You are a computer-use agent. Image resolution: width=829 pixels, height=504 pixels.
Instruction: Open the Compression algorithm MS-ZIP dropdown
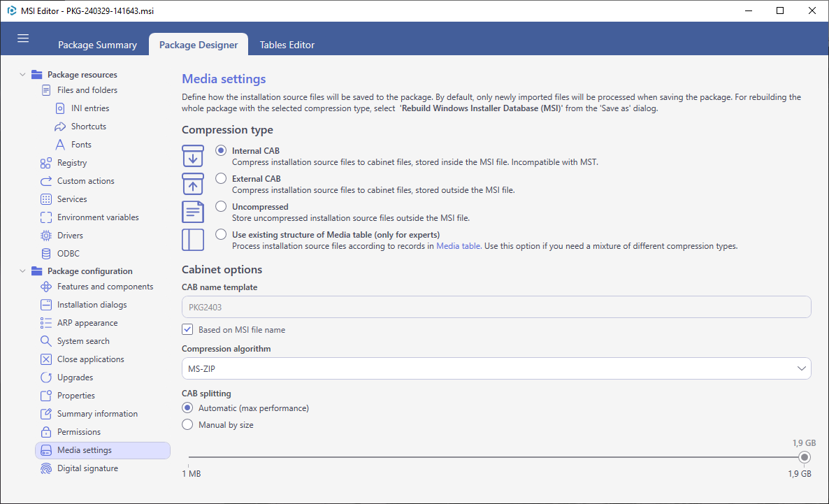[x=496, y=368]
